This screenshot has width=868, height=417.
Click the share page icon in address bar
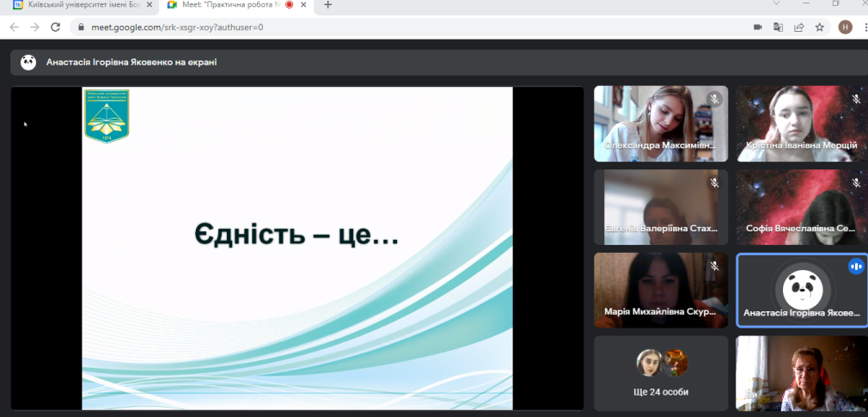(799, 27)
